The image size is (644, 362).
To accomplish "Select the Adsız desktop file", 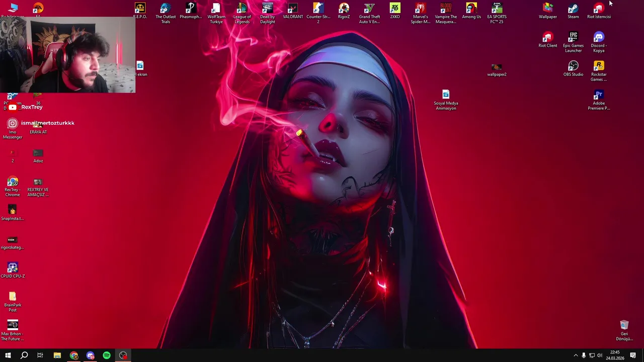I will coord(38,156).
